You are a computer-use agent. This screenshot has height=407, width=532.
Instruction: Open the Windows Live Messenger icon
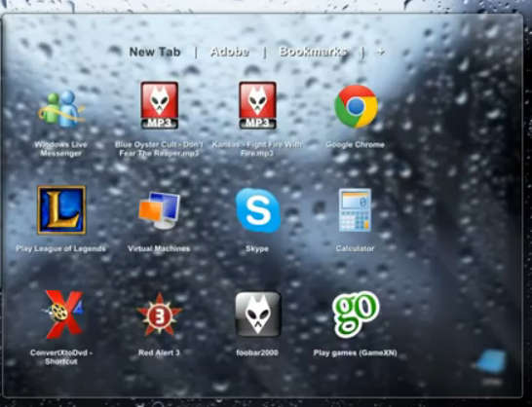click(x=61, y=108)
